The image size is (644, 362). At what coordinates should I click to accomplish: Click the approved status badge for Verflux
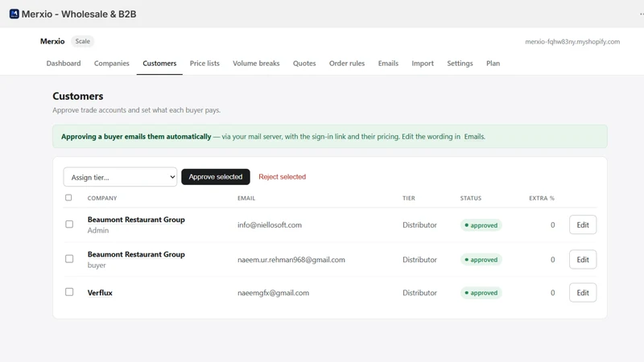click(x=481, y=293)
